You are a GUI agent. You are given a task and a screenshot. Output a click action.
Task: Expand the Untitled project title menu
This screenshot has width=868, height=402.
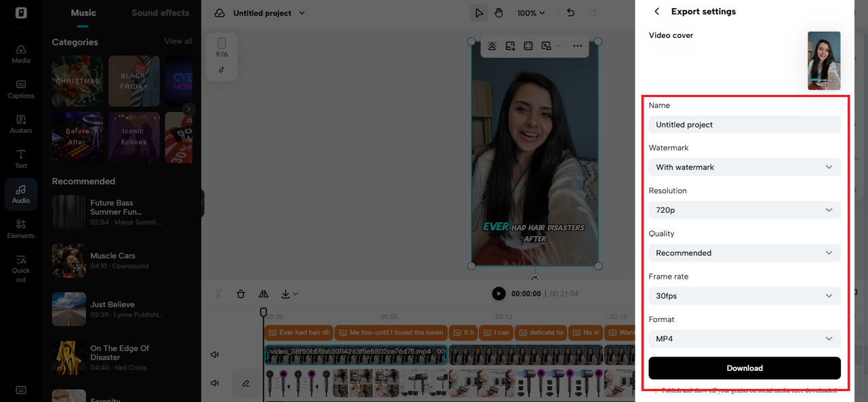(x=302, y=13)
